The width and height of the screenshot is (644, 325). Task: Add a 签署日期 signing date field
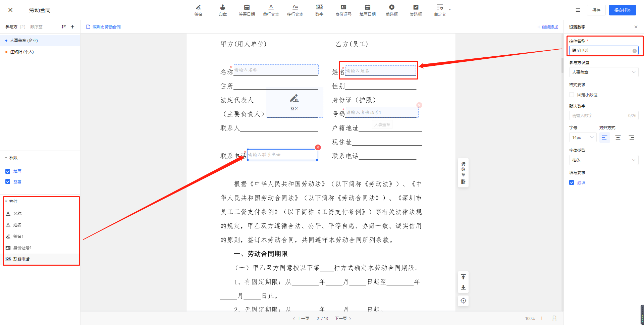(247, 10)
